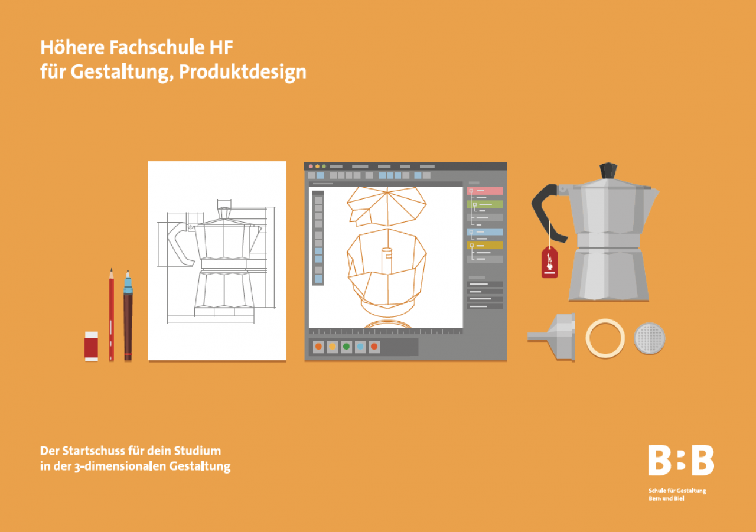Click the B:B school logo
This screenshot has height=532, width=756.
tap(681, 461)
